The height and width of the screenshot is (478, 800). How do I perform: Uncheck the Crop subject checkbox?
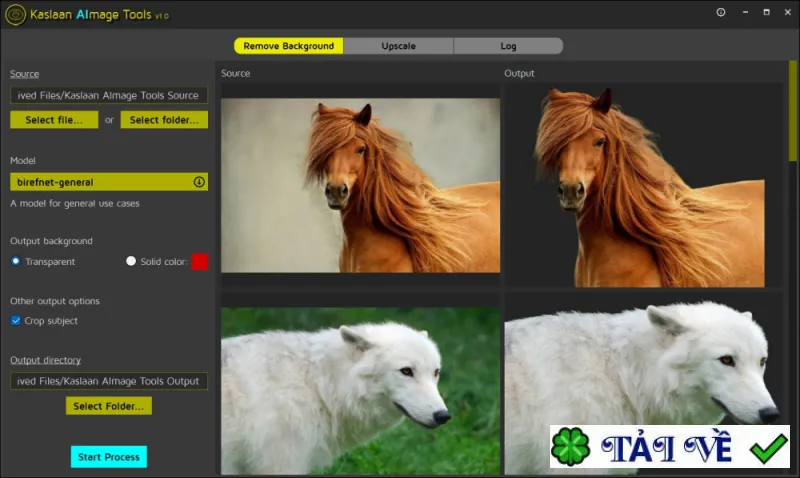tap(16, 321)
